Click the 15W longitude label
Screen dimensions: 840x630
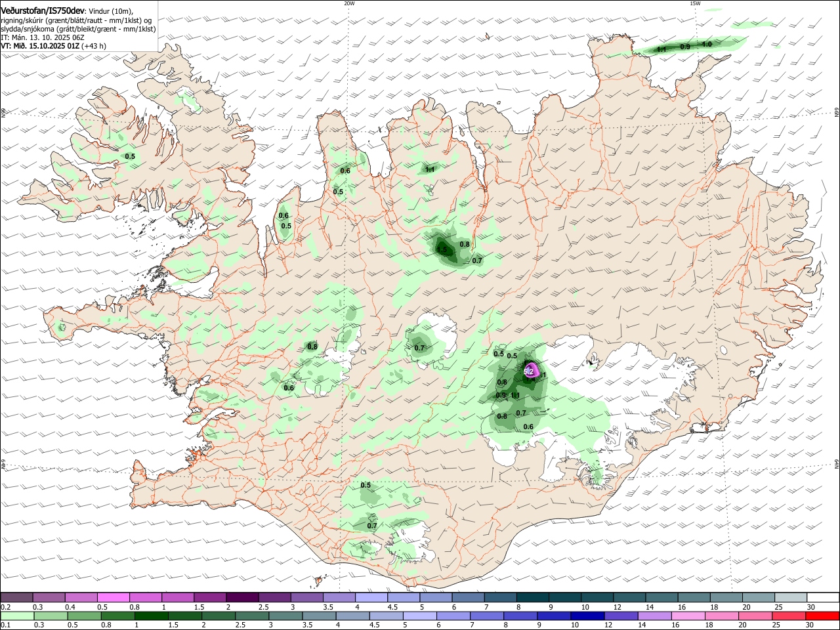(x=695, y=3)
